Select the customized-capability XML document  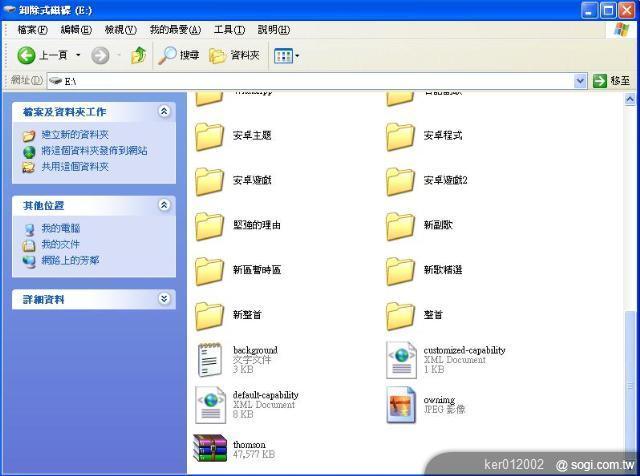click(x=401, y=360)
